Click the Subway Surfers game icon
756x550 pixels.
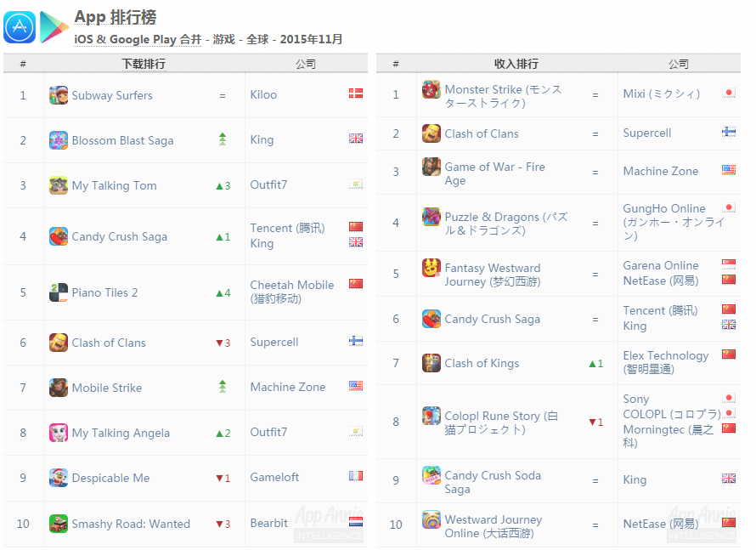59,95
